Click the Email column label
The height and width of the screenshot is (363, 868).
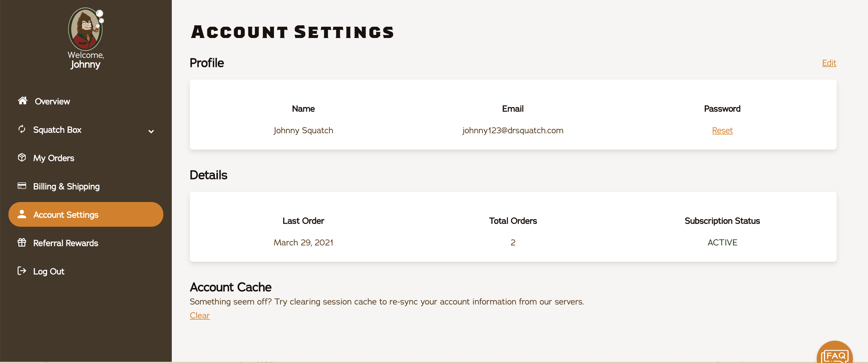(x=512, y=109)
